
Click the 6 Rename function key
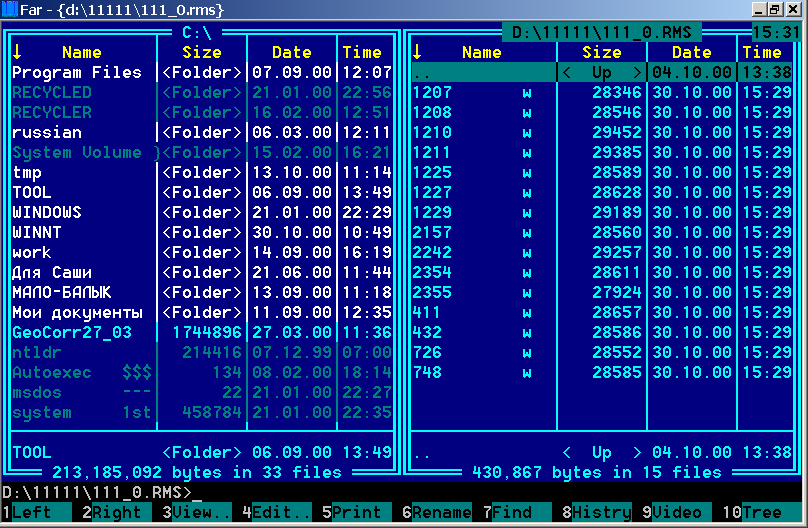click(x=436, y=513)
